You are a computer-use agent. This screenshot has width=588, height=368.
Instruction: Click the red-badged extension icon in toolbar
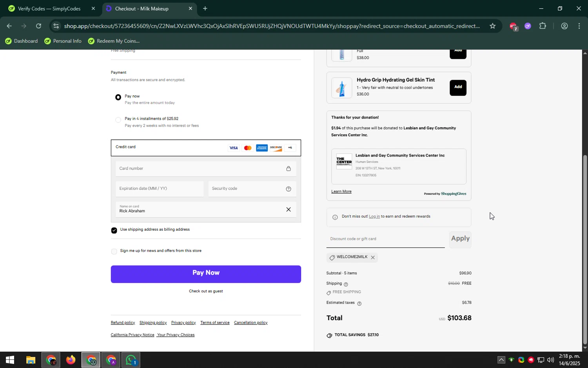514,26
